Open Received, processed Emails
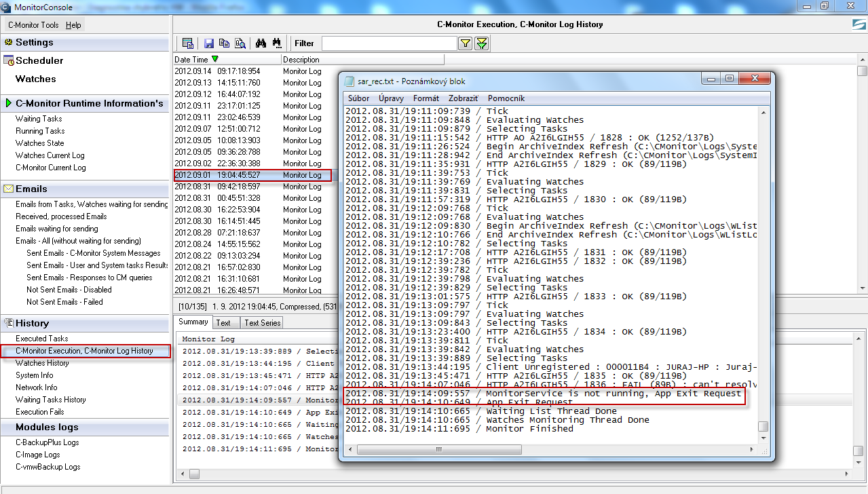 tap(61, 216)
